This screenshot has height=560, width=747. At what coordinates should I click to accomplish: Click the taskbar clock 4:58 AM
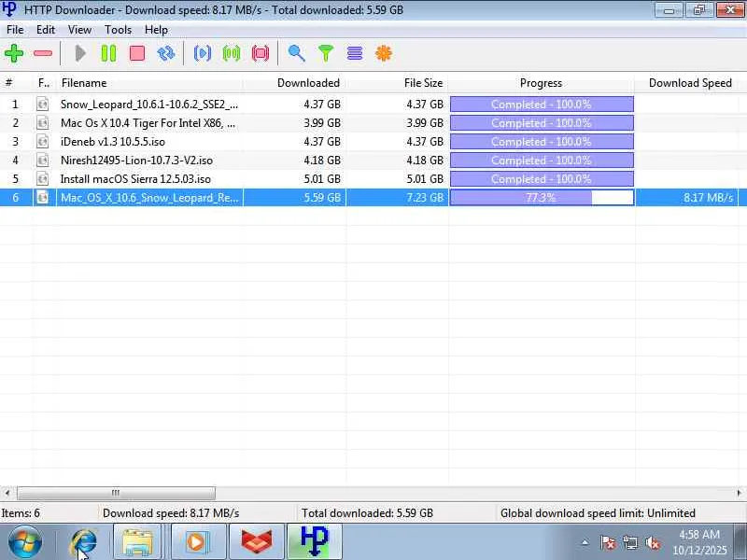point(699,534)
